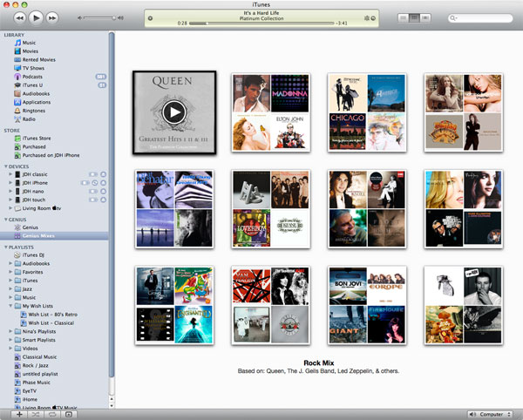523x420 pixels.
Task: Open the mix with Bon Jovi and Europe
Action: point(367,305)
